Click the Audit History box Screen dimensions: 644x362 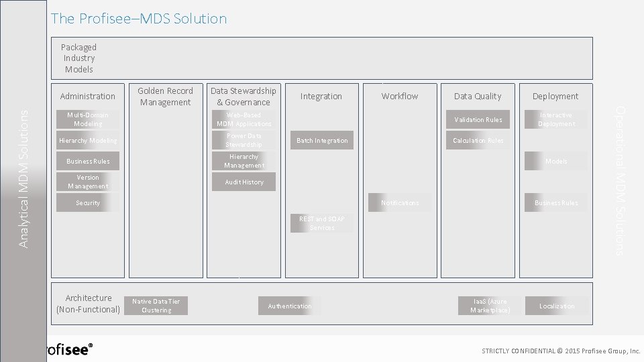pos(244,182)
